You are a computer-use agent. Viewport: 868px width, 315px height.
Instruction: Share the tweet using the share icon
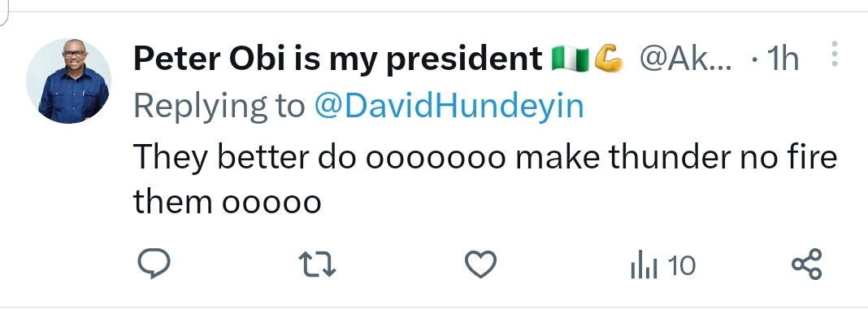pos(807,264)
